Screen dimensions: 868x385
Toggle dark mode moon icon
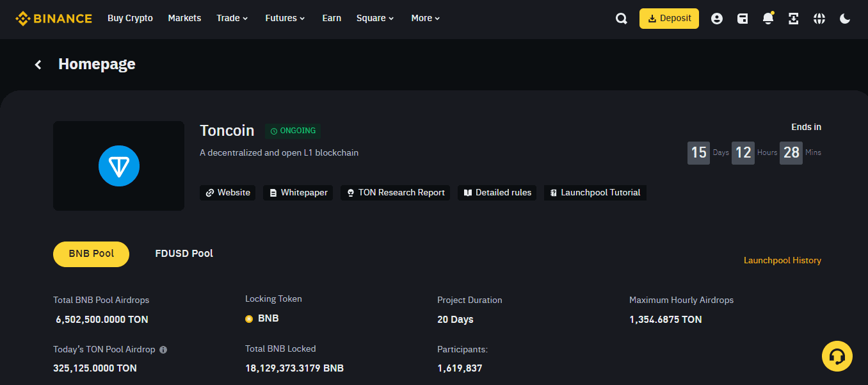point(845,19)
